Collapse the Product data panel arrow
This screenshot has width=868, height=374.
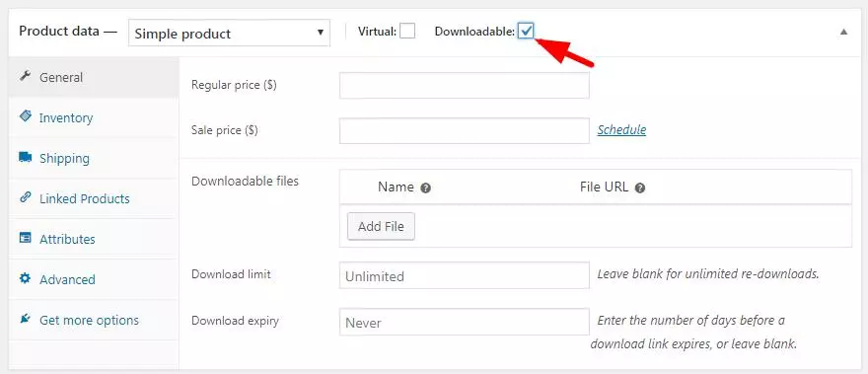pos(843,32)
